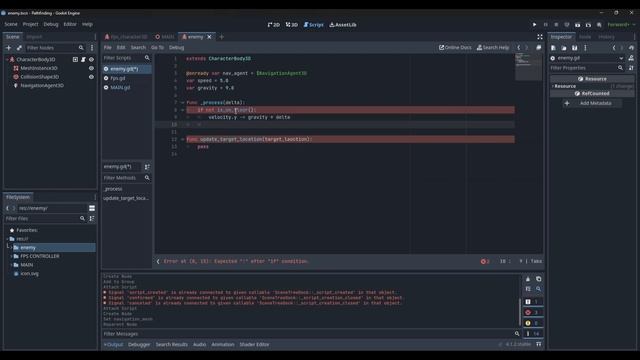
Task: Open Online Docs link
Action: (x=455, y=47)
